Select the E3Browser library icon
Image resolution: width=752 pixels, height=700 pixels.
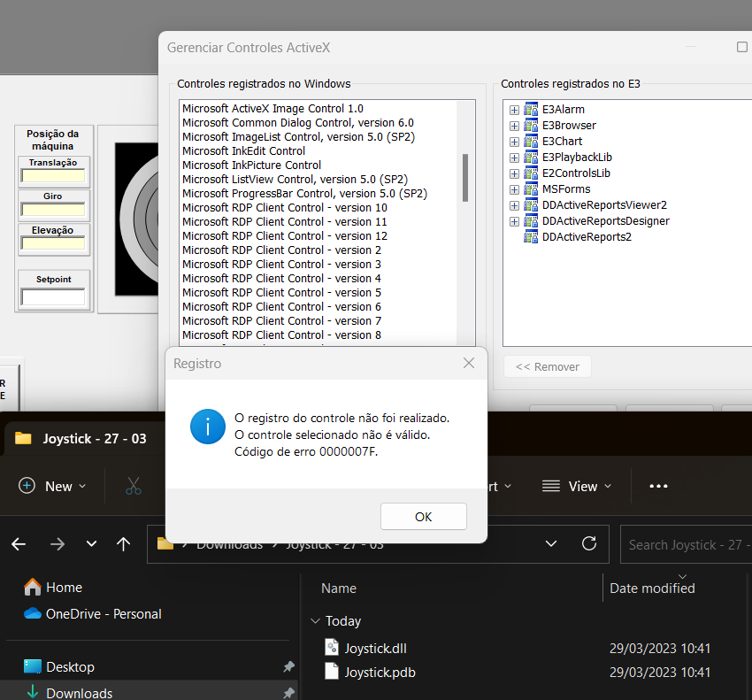pyautogui.click(x=531, y=126)
